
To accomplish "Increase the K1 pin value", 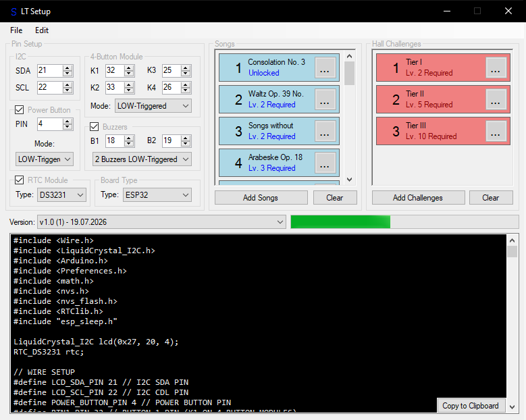I will (x=129, y=68).
